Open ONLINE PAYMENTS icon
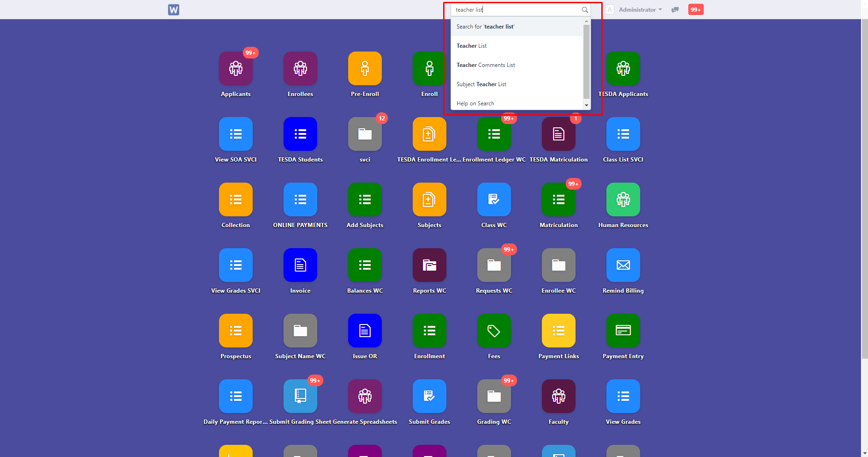 click(x=300, y=199)
